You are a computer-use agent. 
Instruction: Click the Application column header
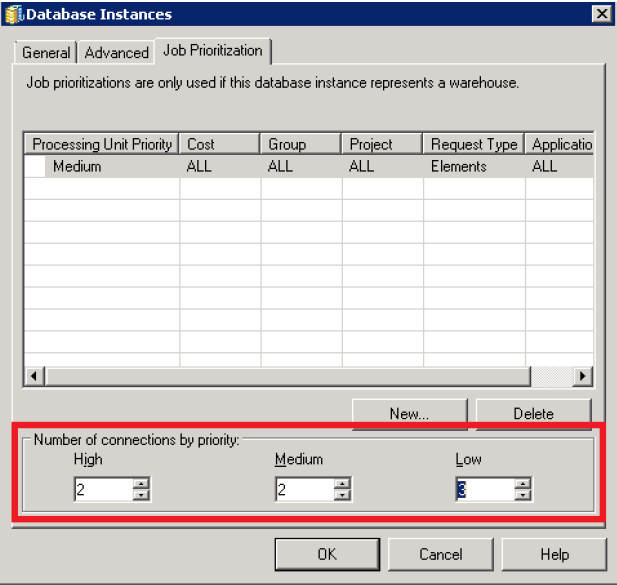coord(560,144)
